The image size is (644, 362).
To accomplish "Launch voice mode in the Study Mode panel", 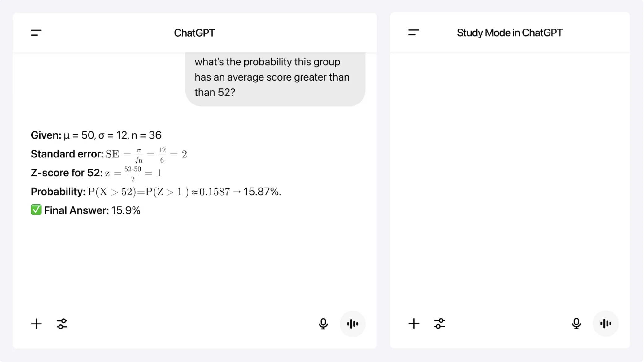I will click(x=606, y=324).
